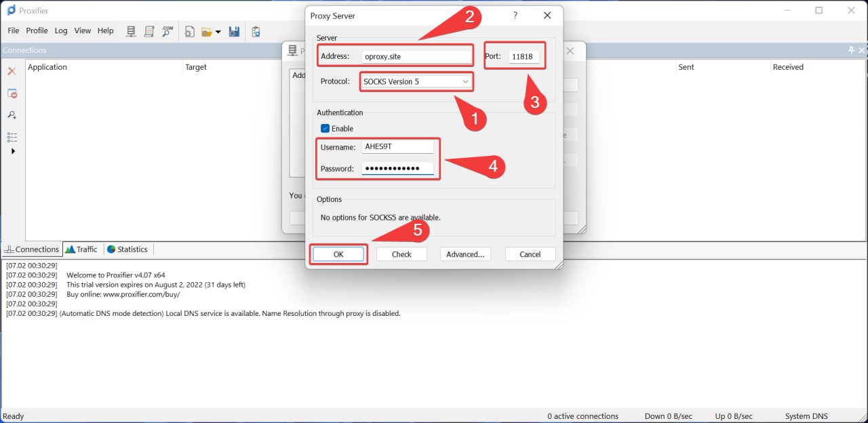Click 'System DNS' in status bar
The image size is (868, 423).
806,416
